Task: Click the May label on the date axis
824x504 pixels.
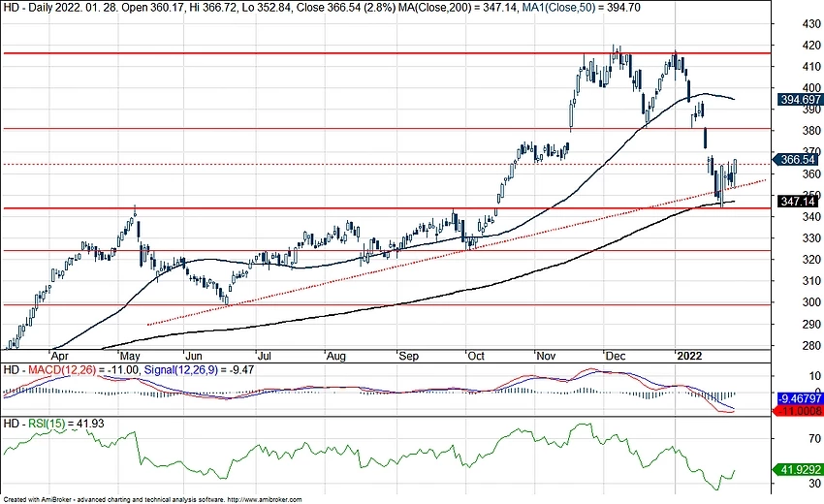Action: (130, 356)
